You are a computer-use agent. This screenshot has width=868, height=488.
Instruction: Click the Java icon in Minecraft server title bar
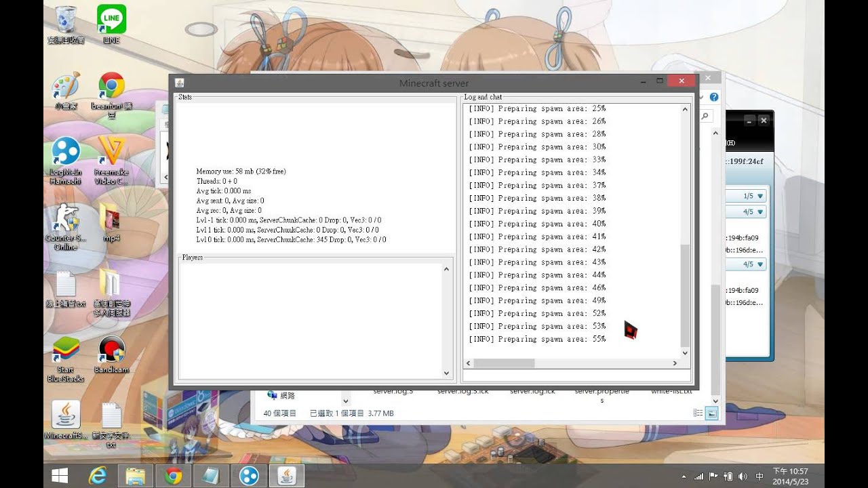[x=180, y=83]
